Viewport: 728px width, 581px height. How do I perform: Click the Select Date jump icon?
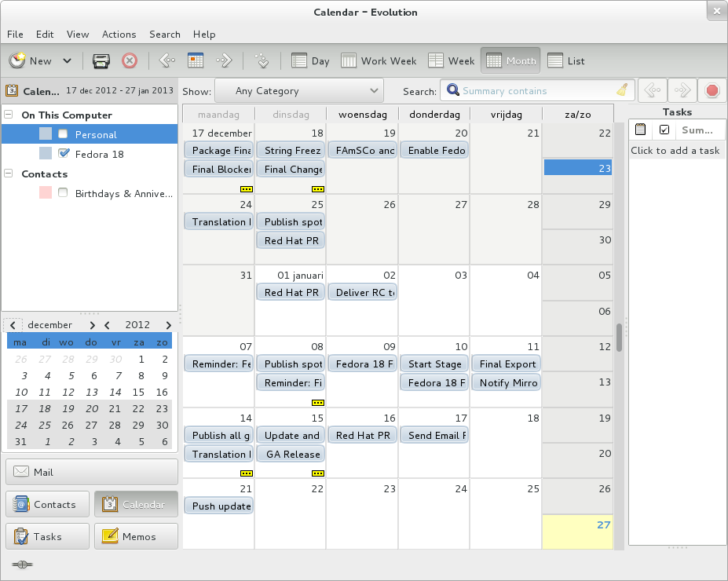tap(263, 60)
